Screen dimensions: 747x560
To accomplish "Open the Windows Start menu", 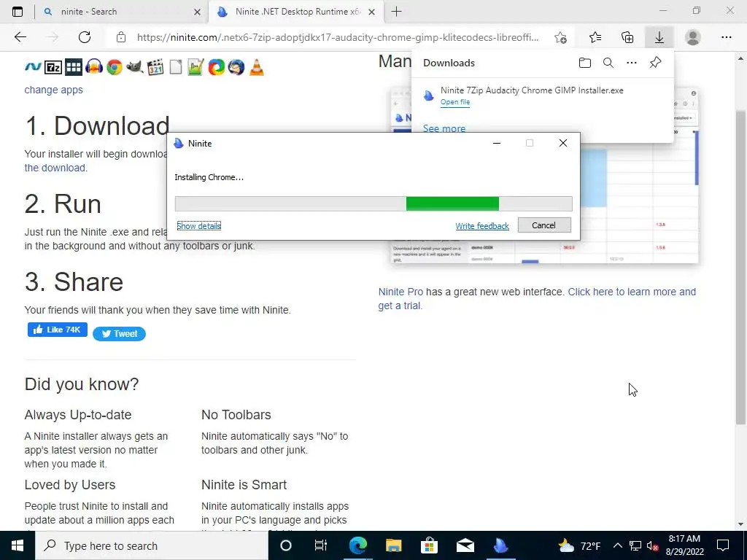I will 18,545.
